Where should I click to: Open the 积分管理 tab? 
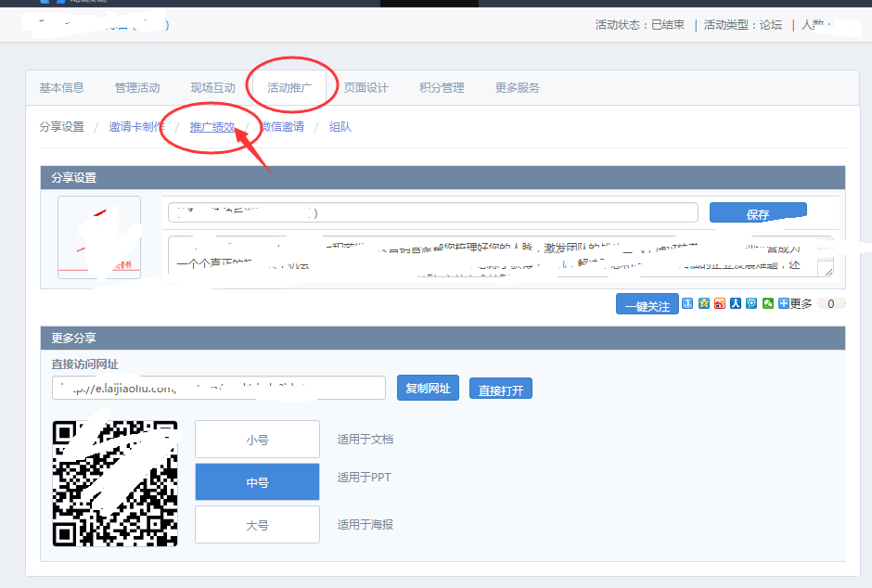pos(442,88)
